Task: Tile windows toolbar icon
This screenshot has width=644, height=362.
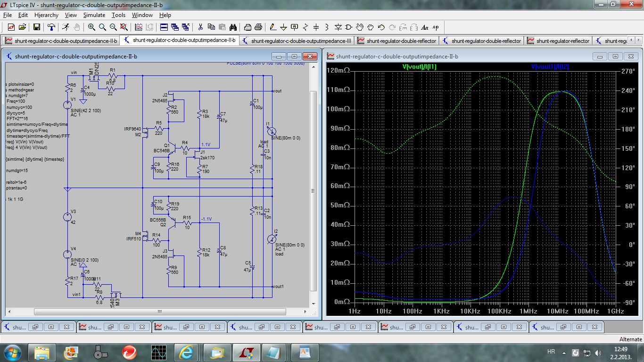Action: click(x=164, y=27)
